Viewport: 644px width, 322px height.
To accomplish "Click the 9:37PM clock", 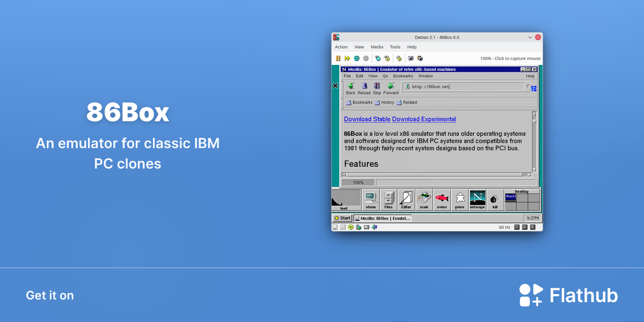I will pos(532,218).
